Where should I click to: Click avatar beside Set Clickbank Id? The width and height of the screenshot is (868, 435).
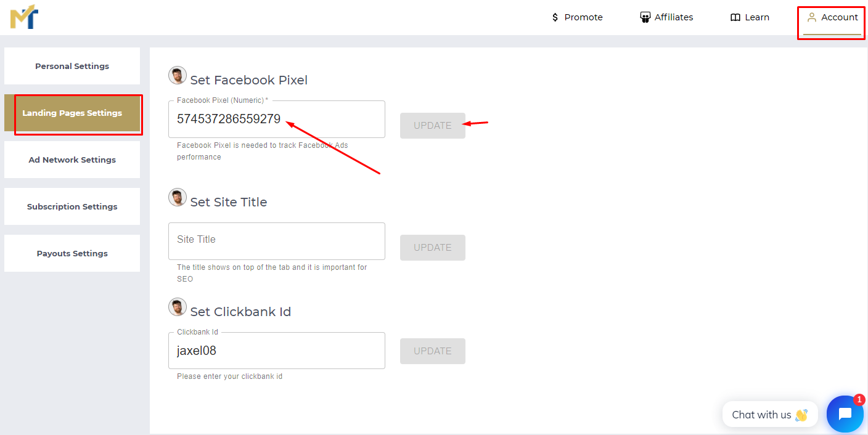pos(178,307)
